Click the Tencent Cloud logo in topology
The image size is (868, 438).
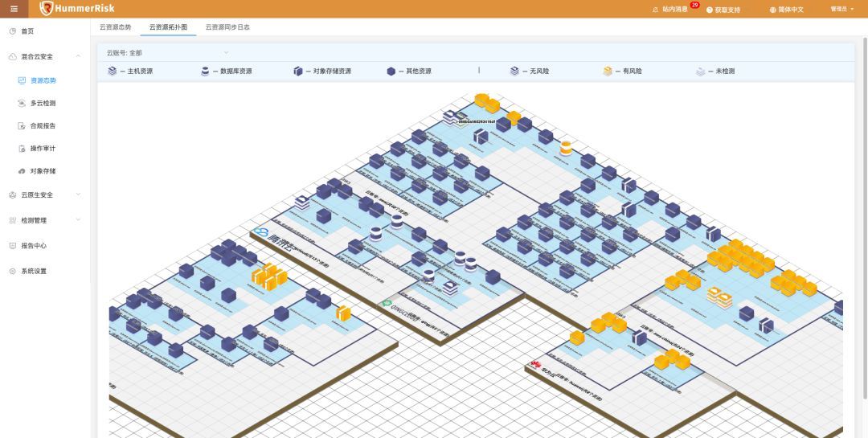tap(260, 232)
